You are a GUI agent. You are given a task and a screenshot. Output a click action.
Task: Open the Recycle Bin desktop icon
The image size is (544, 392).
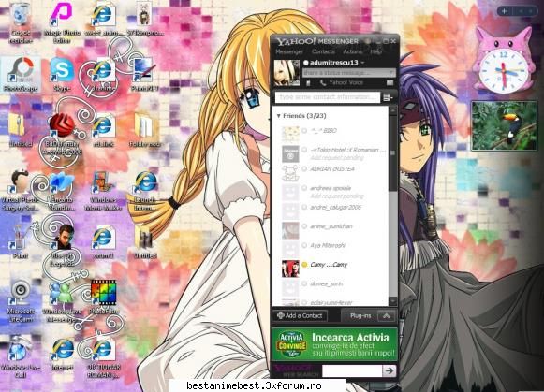pyautogui.click(x=21, y=22)
